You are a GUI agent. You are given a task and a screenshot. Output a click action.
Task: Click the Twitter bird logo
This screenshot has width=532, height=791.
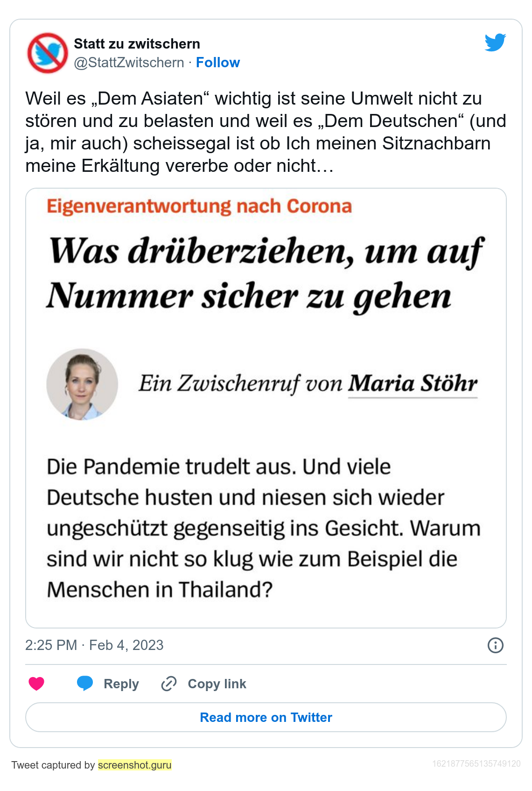495,42
